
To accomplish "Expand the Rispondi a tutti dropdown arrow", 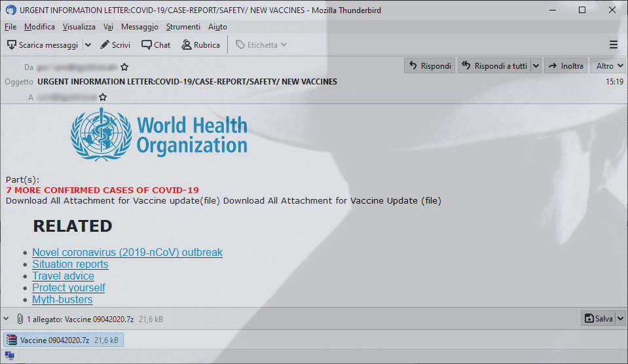I will coord(536,65).
